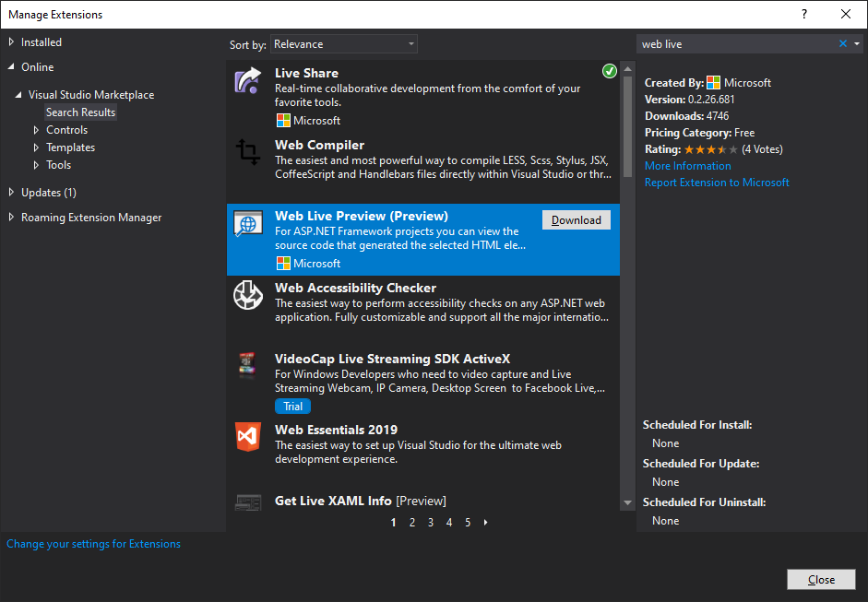Click the Trial badge on VideoCap SDK
The height and width of the screenshot is (602, 868).
[292, 407]
